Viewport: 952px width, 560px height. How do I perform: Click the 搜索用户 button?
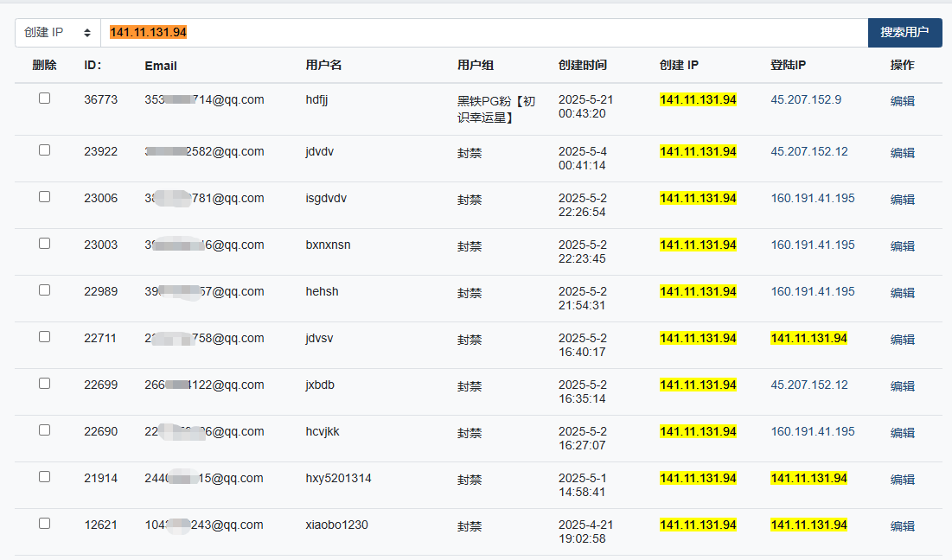[904, 33]
